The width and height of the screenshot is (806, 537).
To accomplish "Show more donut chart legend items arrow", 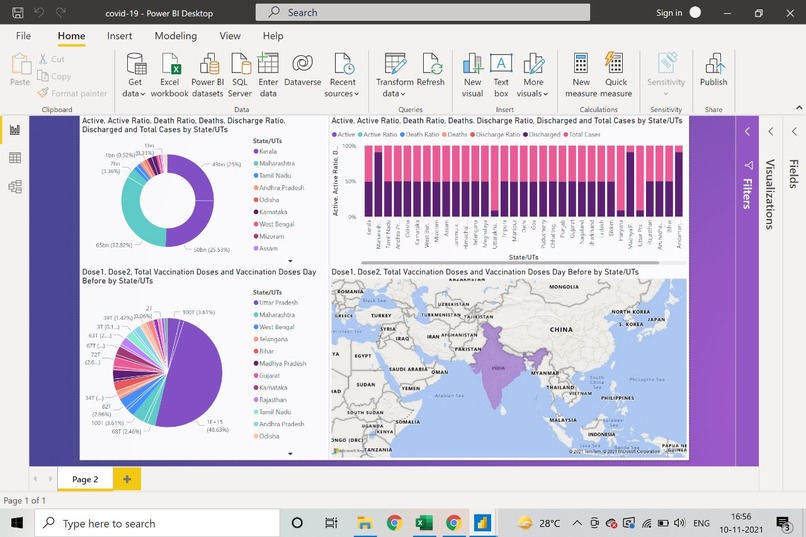I will pyautogui.click(x=290, y=261).
